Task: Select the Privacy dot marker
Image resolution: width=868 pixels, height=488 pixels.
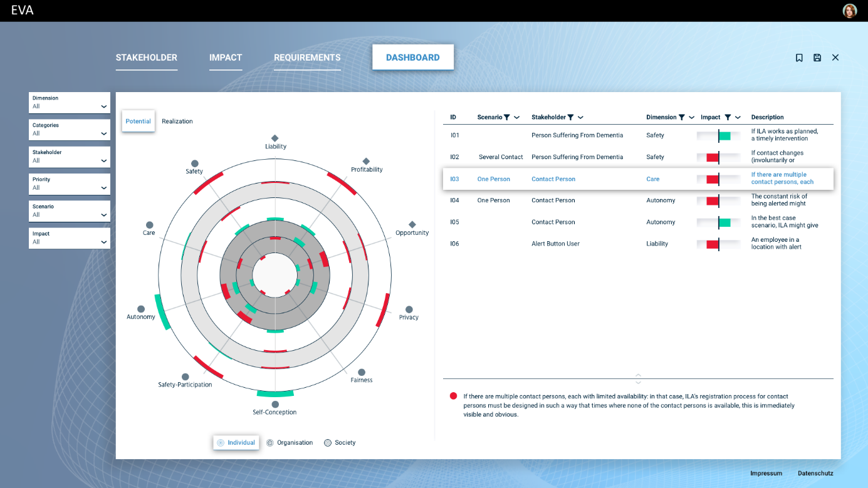Action: pyautogui.click(x=409, y=309)
